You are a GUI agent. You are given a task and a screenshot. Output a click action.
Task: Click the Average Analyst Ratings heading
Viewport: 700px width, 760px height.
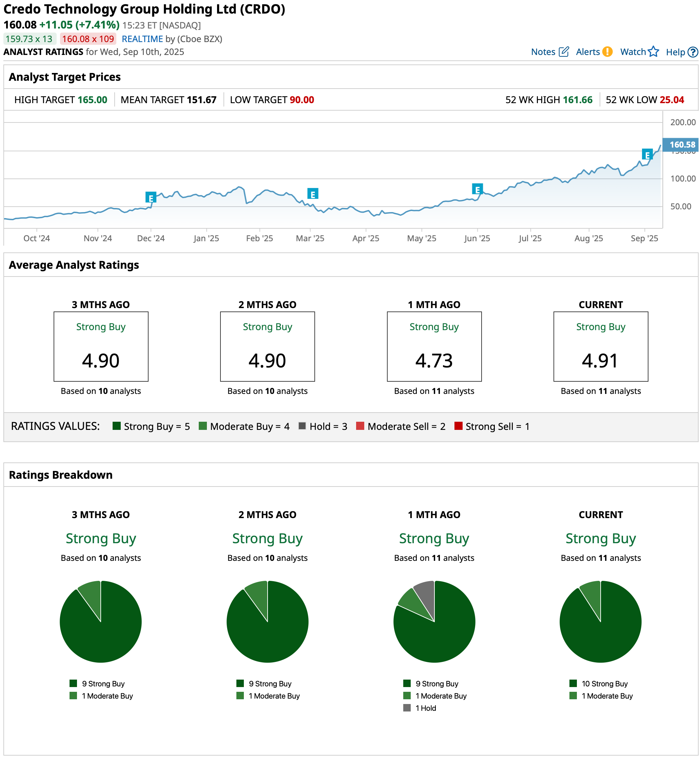click(74, 265)
